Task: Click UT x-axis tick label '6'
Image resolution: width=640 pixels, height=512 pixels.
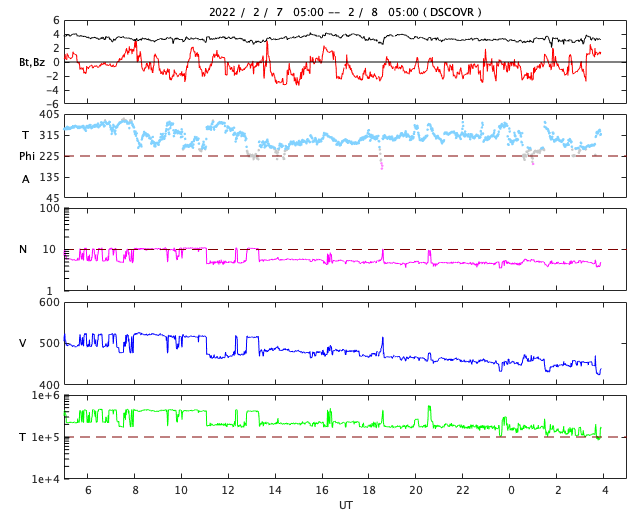Action: point(88,490)
